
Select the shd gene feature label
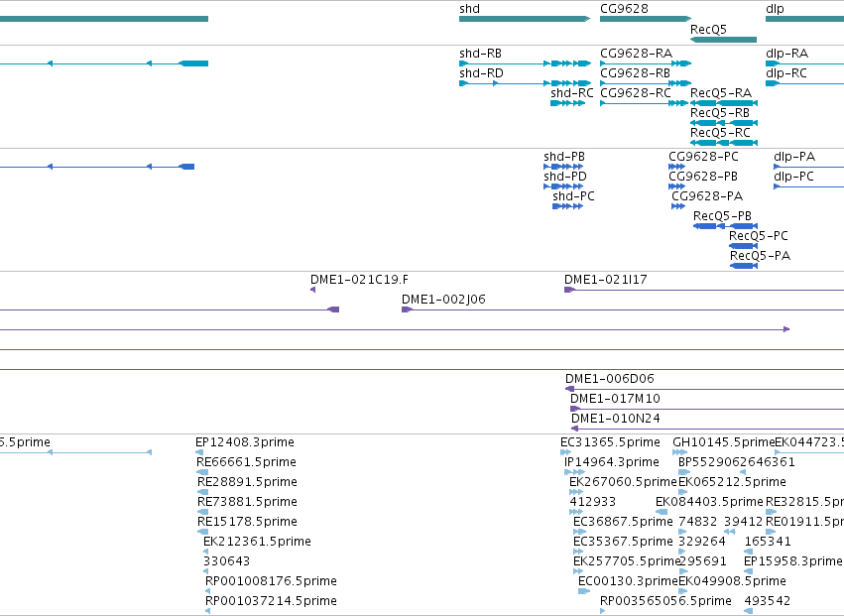[x=469, y=9]
